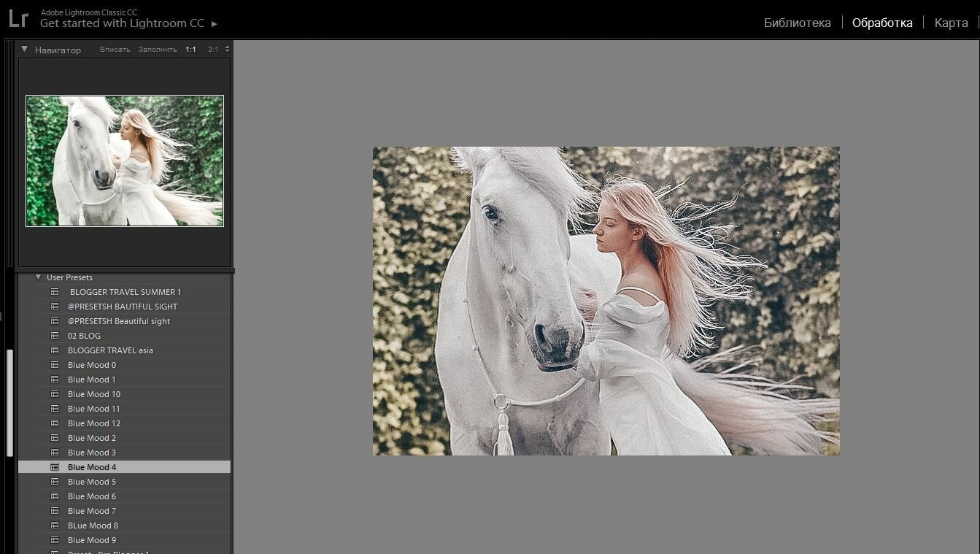Click the Lightroom Lr logo icon
Screen dimensions: 980x554
tap(18, 18)
